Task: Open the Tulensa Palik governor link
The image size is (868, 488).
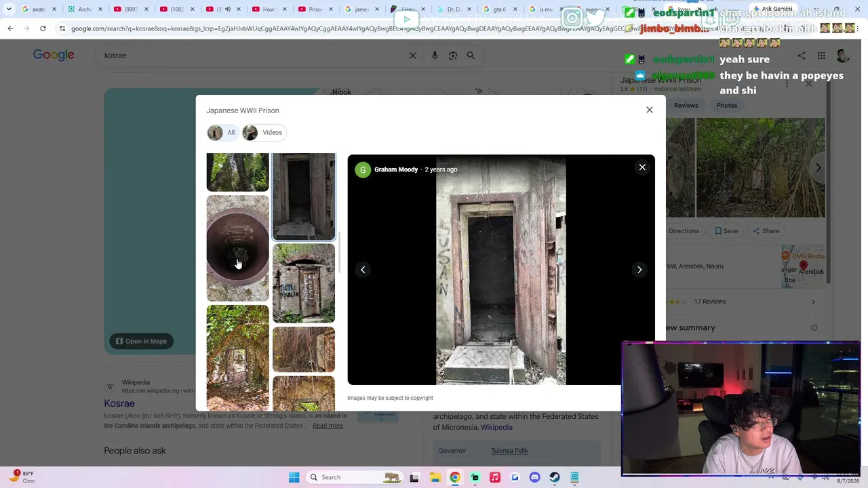Action: click(x=509, y=451)
